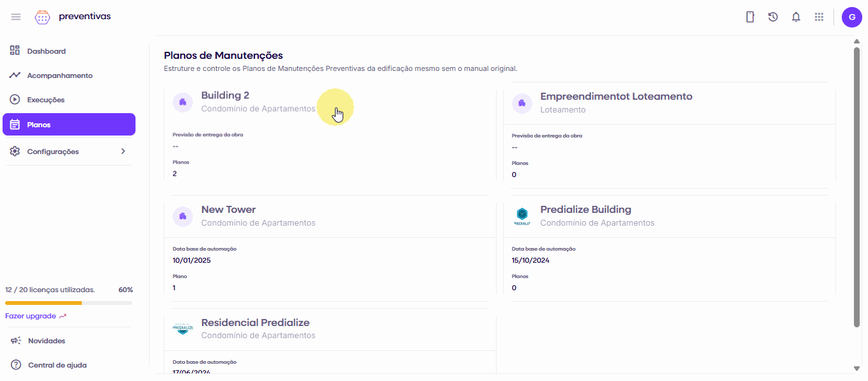Click the Fazer upgrade link
868x381 pixels.
pos(36,316)
